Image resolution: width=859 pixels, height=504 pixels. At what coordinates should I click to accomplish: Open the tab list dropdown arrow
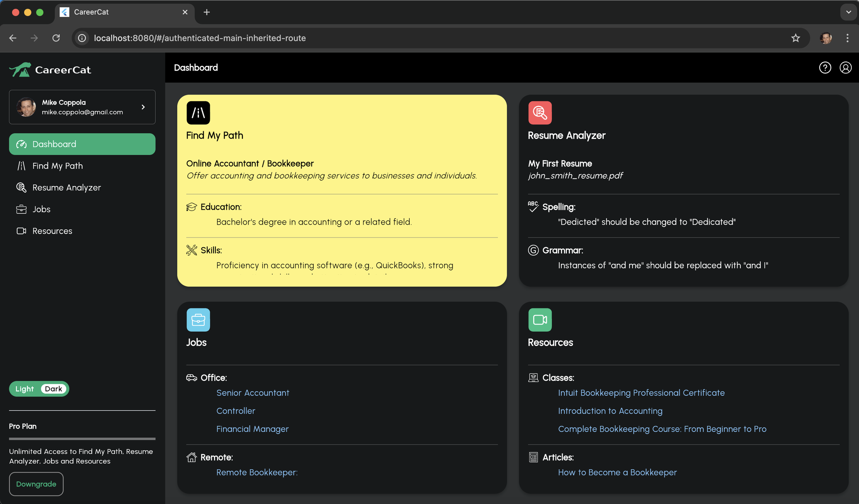click(x=848, y=12)
